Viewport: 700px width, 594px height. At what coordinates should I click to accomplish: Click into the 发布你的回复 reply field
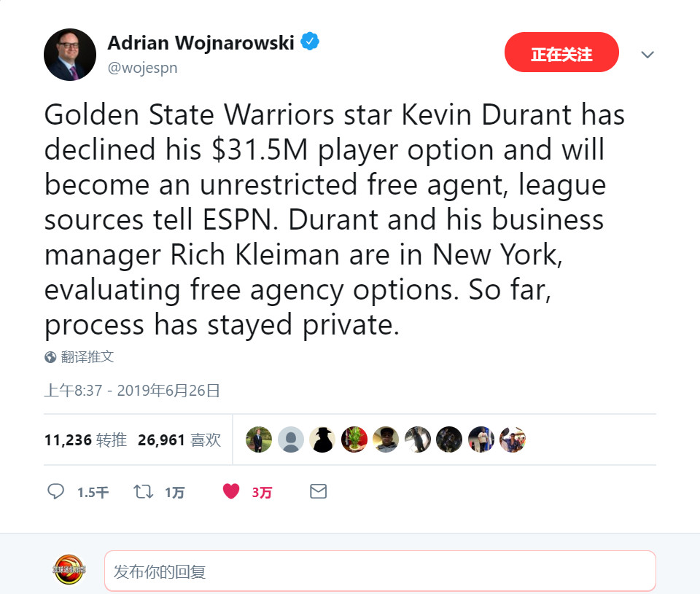pyautogui.click(x=380, y=571)
